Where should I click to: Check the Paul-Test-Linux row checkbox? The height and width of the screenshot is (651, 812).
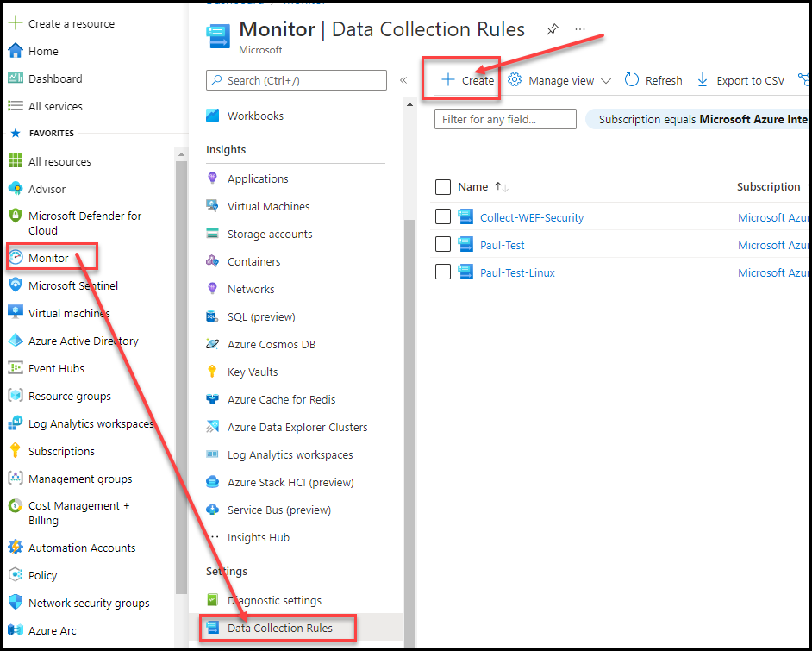(443, 272)
